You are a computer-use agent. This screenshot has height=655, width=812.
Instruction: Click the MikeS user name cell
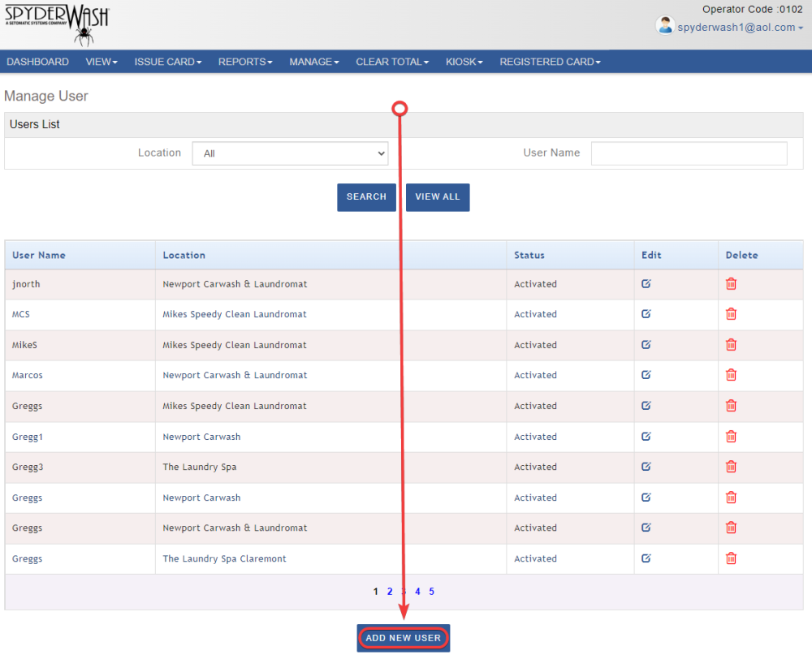pyautogui.click(x=80, y=345)
